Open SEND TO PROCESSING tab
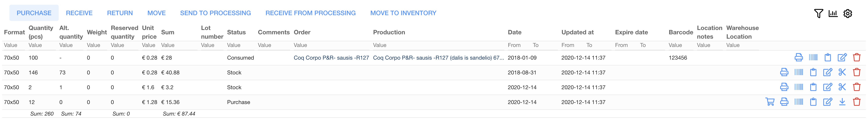Viewport: 868px width, 121px height. point(215,13)
